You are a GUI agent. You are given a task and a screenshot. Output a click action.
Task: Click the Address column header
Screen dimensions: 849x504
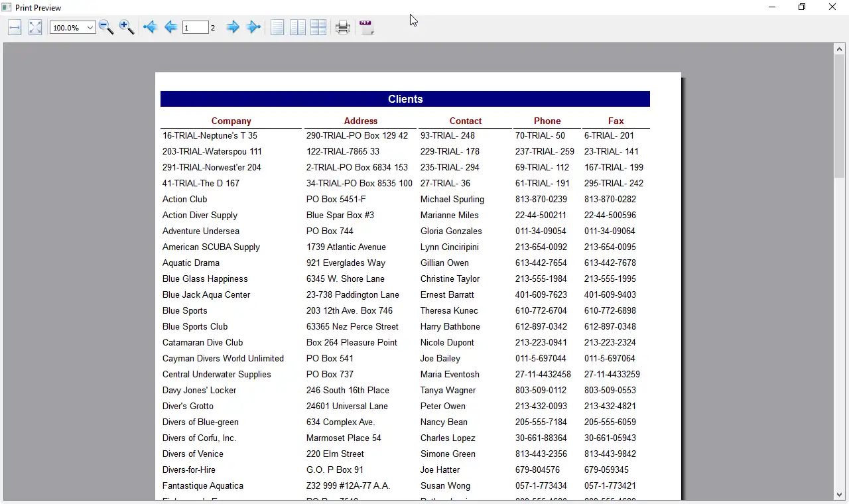(361, 121)
